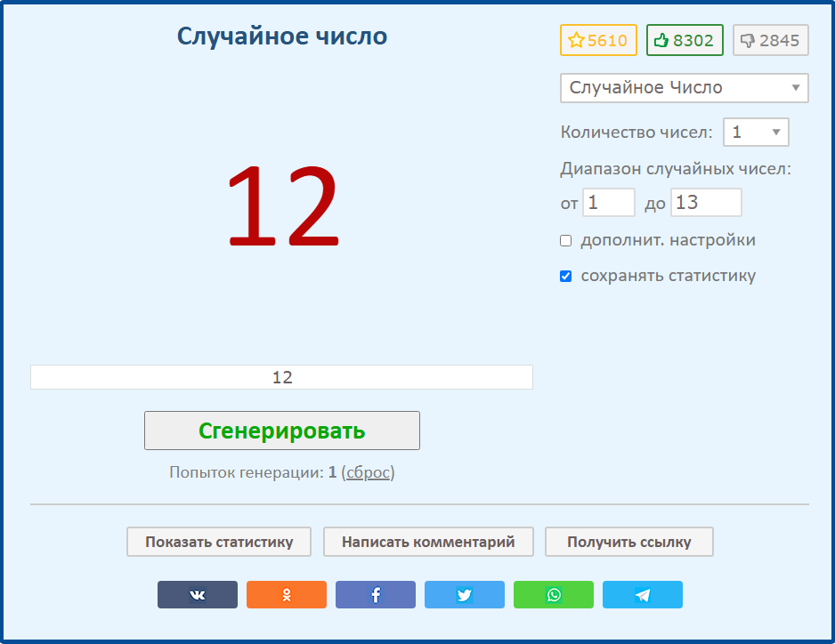835x644 pixels.
Task: Like with thumbs up 8302
Action: 685,40
